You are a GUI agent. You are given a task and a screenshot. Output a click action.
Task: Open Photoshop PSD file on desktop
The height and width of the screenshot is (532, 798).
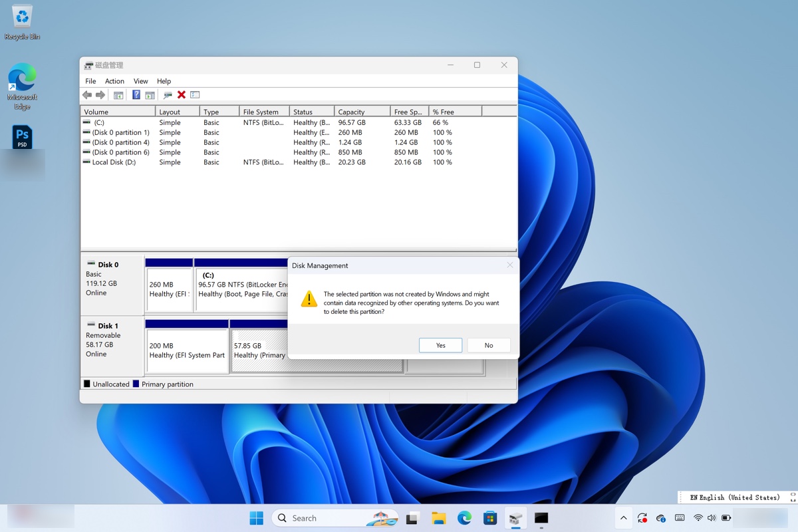pyautogui.click(x=22, y=138)
